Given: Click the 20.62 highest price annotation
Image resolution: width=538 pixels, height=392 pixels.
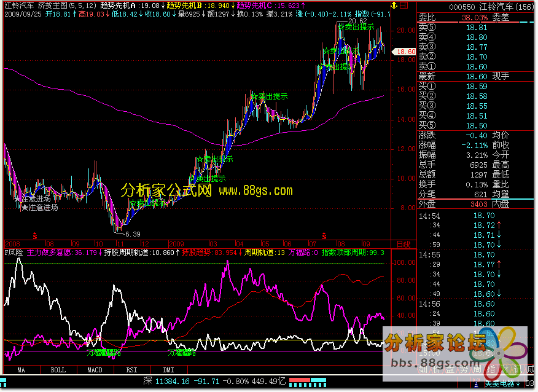Looking at the screenshot, I should pyautogui.click(x=357, y=21).
